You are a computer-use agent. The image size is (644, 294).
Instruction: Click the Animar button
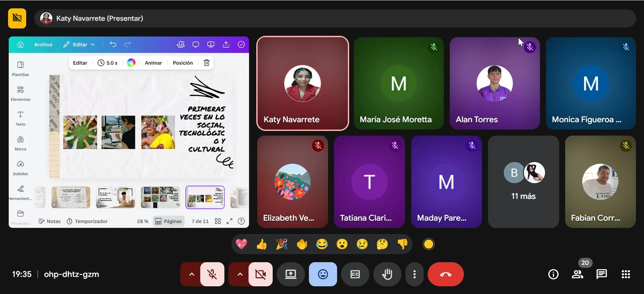[153, 63]
